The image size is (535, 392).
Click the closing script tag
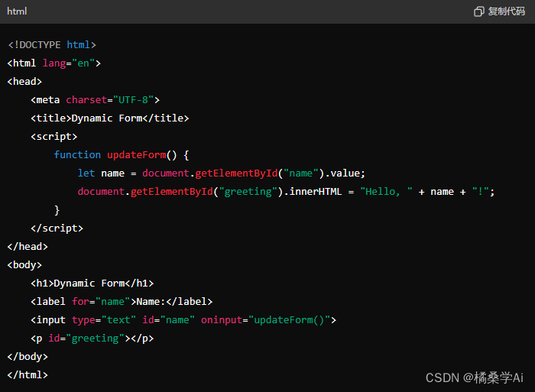[x=57, y=228]
